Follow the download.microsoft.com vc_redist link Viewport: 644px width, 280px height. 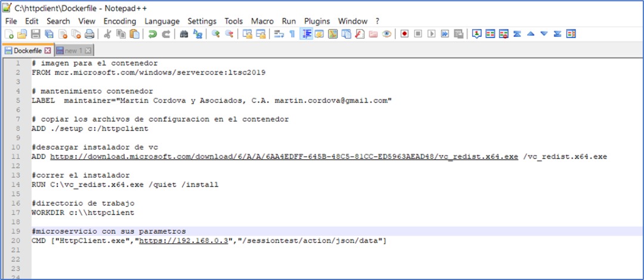pos(284,157)
